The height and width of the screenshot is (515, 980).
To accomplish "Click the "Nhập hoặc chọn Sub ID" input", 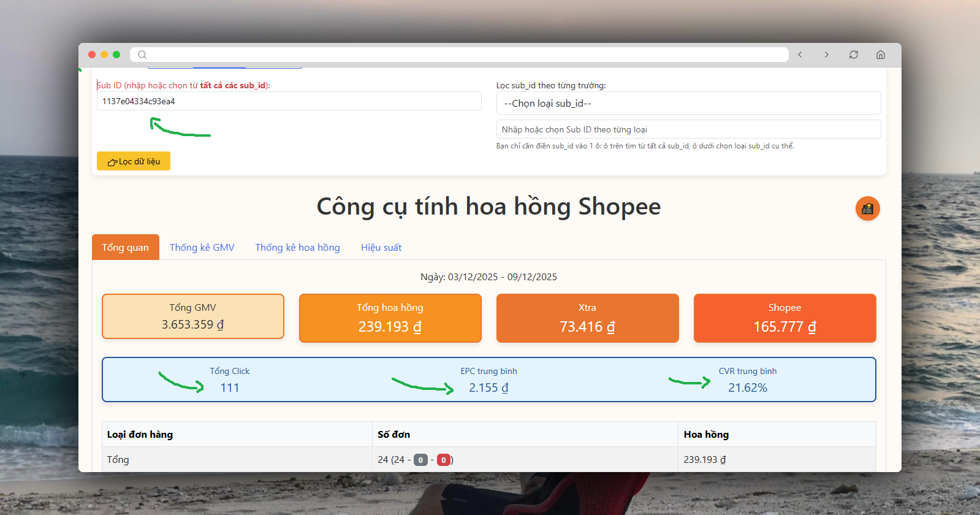I will [x=688, y=129].
